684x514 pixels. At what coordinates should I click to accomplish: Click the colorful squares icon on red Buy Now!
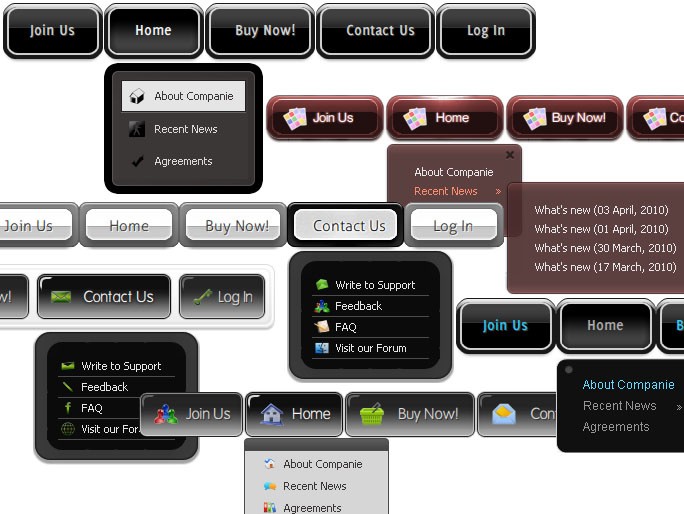tap(535, 118)
